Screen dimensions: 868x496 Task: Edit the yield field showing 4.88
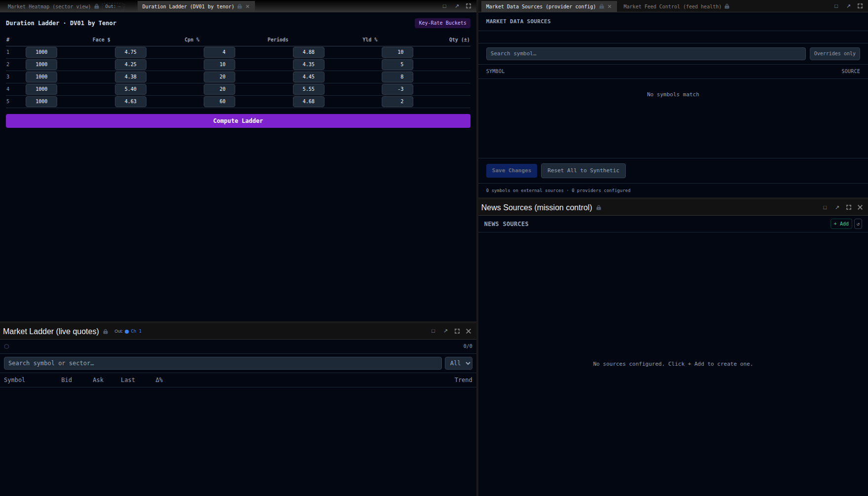tap(309, 52)
